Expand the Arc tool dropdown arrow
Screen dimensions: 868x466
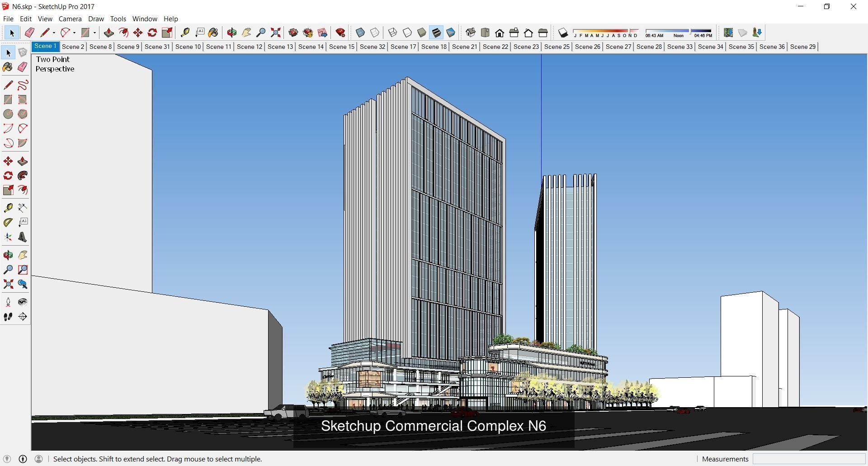point(74,33)
